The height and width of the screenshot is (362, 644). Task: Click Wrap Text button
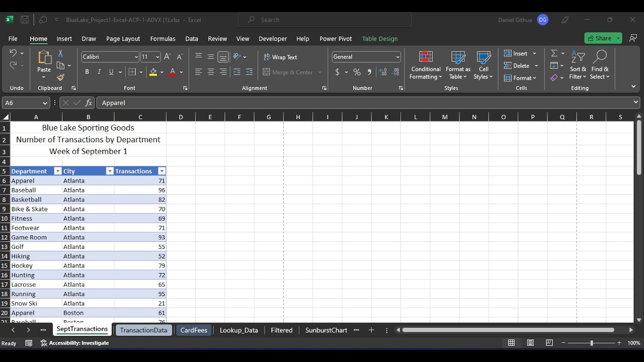[x=280, y=57]
